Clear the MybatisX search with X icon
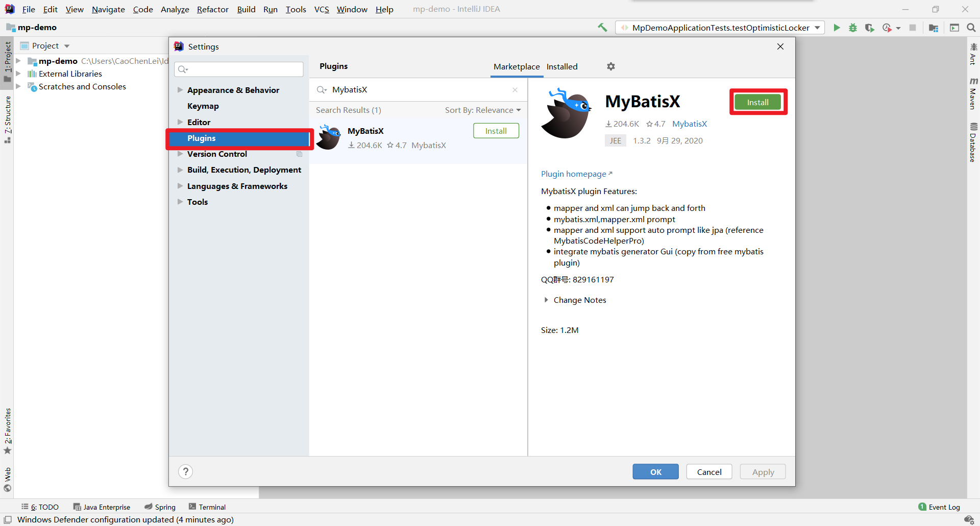Screen dimensions: 980x526 515,90
